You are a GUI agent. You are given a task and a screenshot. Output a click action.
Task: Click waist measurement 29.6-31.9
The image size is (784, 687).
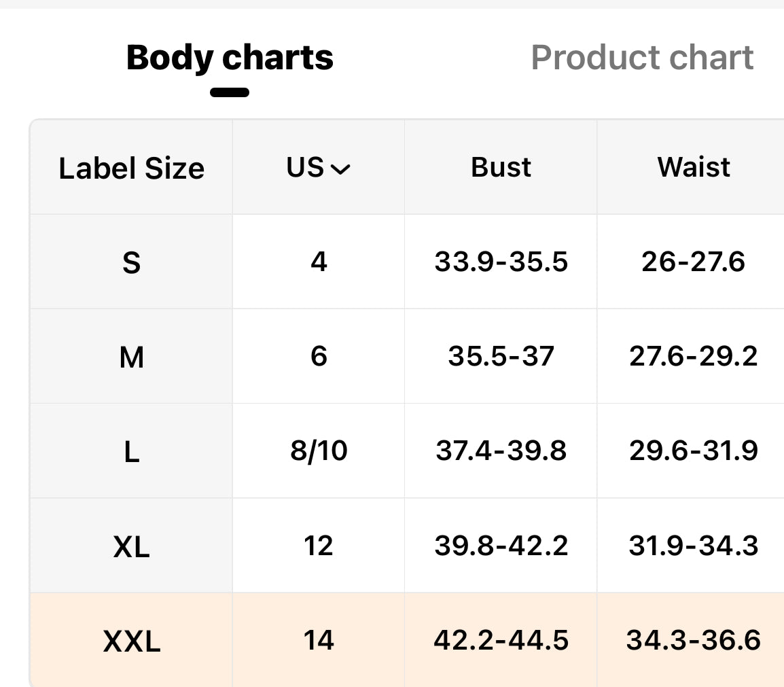point(693,451)
